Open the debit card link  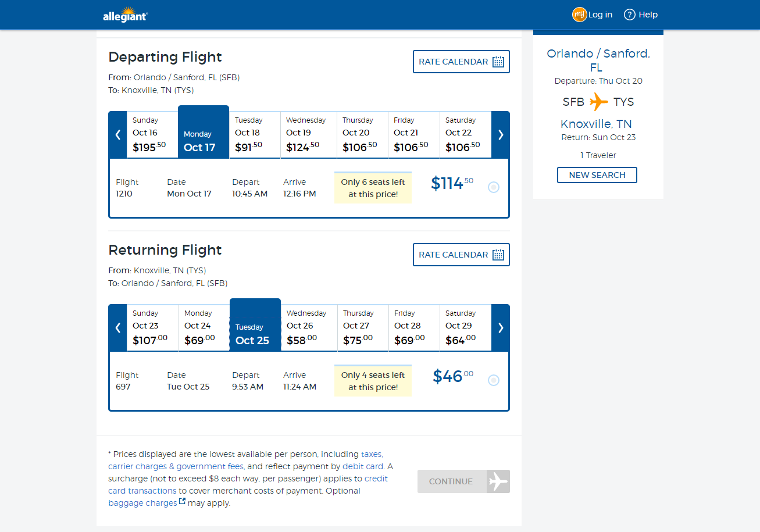click(x=363, y=466)
